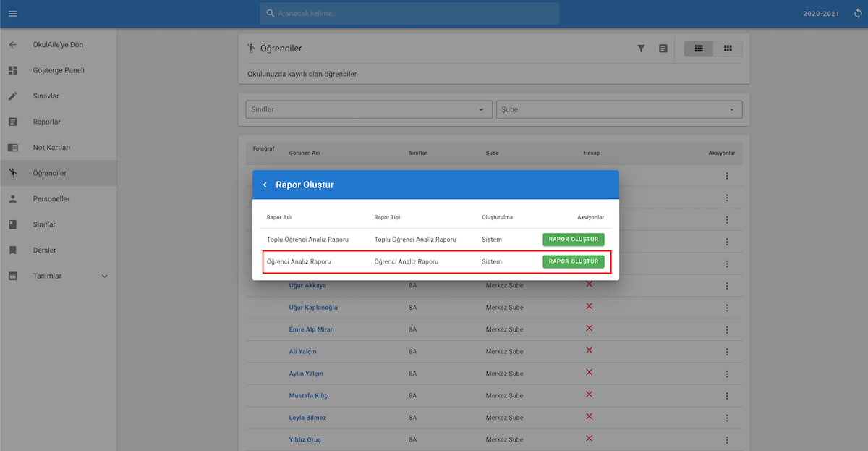Open student Uğur Akkaya profile link

[x=307, y=286]
